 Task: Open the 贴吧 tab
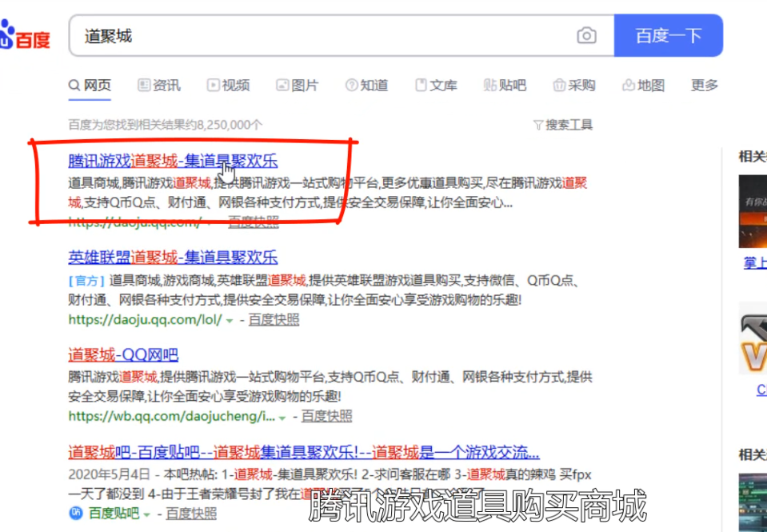[x=505, y=85]
